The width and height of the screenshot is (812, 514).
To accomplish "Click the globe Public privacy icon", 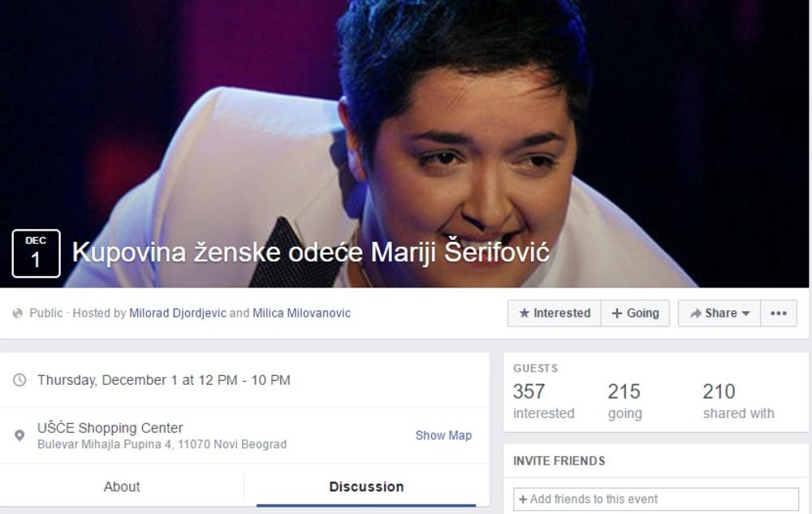I will 18,313.
